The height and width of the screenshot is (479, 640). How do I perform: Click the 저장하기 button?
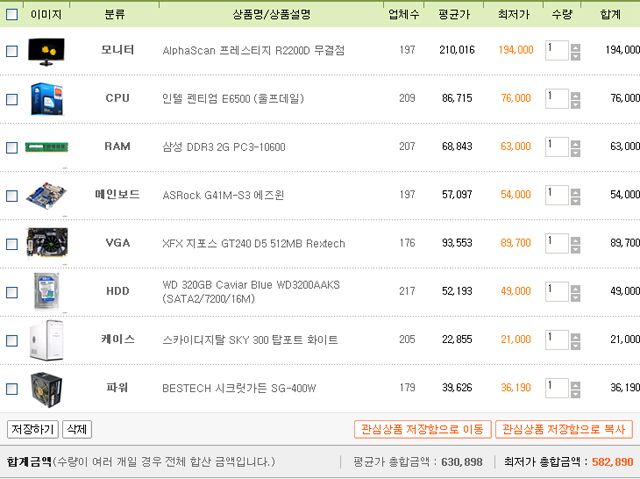[33, 429]
